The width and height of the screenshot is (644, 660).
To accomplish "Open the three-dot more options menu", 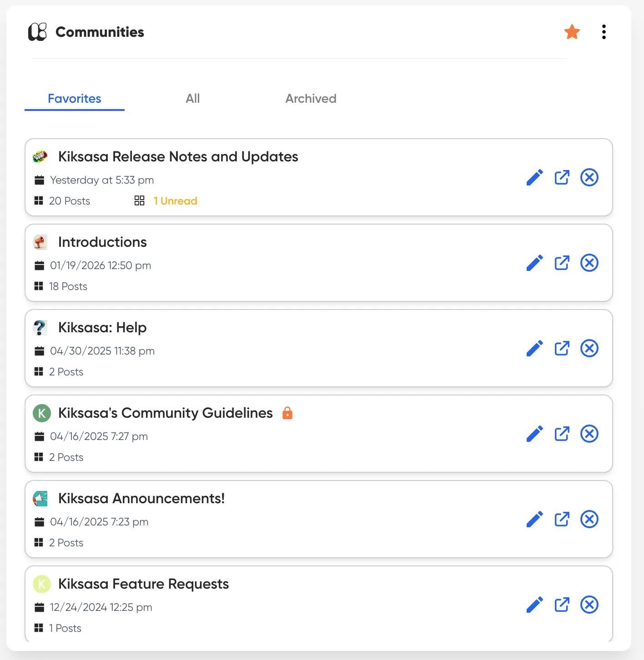I will pos(604,32).
